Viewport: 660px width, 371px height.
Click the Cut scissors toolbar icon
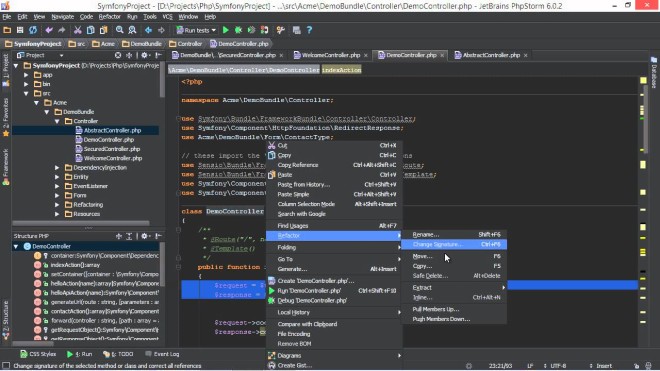(x=77, y=30)
